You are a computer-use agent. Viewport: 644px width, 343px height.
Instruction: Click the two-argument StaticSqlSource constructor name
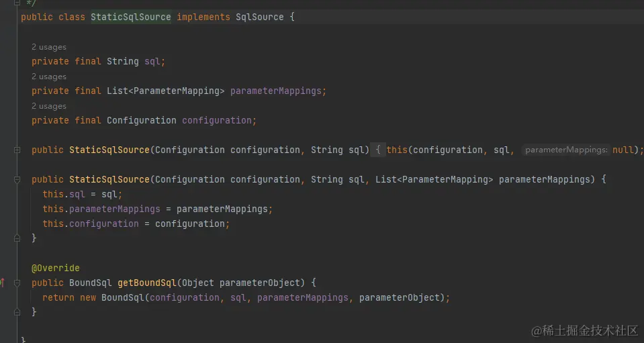point(109,150)
